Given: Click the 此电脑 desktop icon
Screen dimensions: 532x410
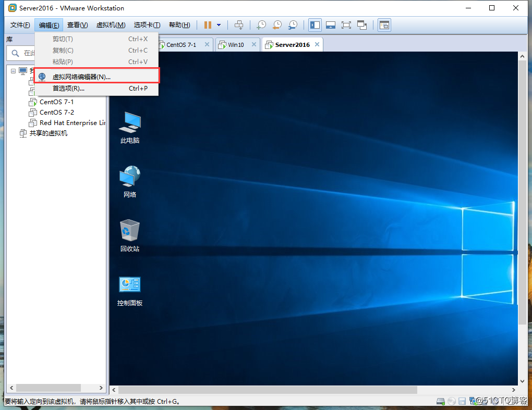Looking at the screenshot, I should pyautogui.click(x=130, y=128).
